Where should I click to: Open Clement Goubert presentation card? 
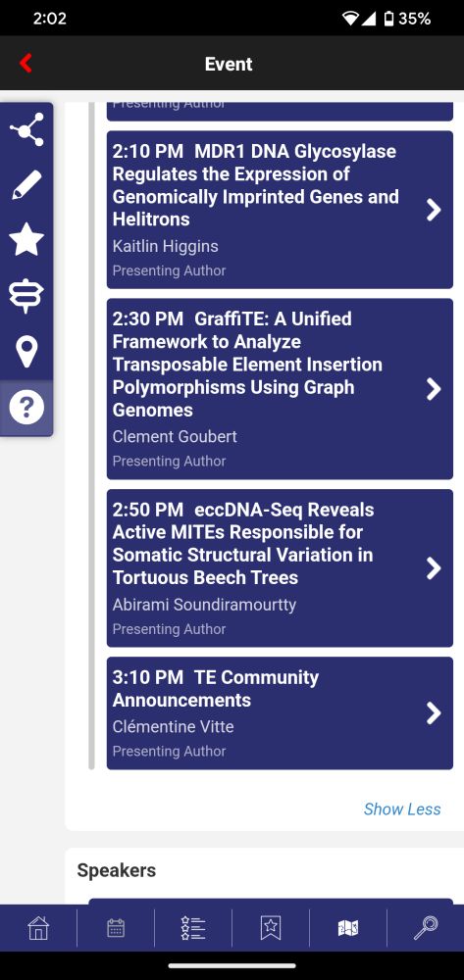pyautogui.click(x=280, y=389)
